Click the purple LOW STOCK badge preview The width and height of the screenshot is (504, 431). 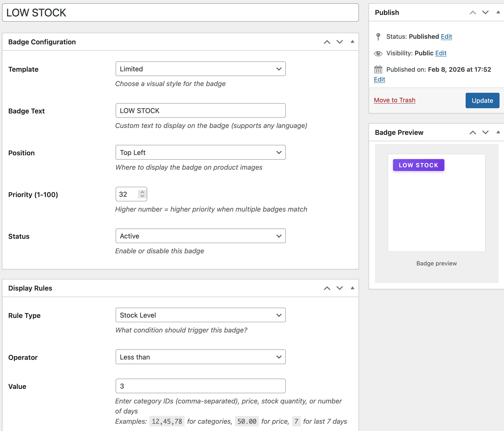[418, 165]
